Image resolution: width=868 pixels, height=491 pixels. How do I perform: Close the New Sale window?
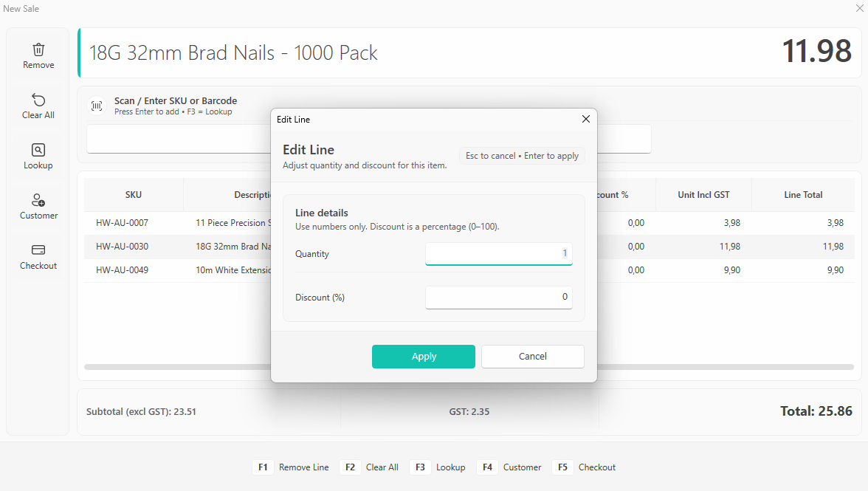click(x=859, y=8)
